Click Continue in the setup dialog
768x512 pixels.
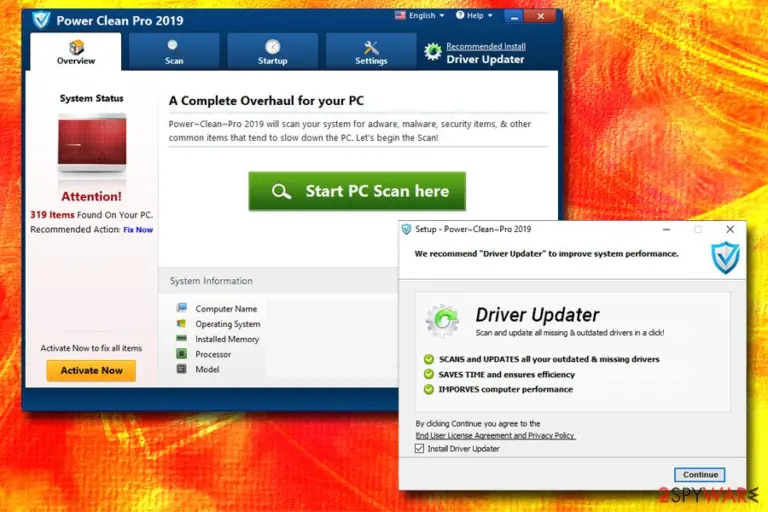pos(700,474)
